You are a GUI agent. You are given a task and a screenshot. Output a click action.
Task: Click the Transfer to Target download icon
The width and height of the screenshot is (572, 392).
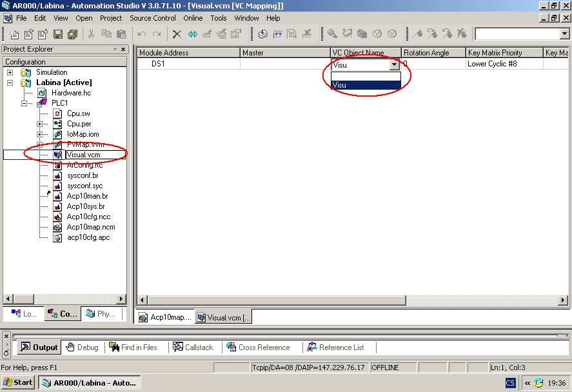pyautogui.click(x=262, y=34)
